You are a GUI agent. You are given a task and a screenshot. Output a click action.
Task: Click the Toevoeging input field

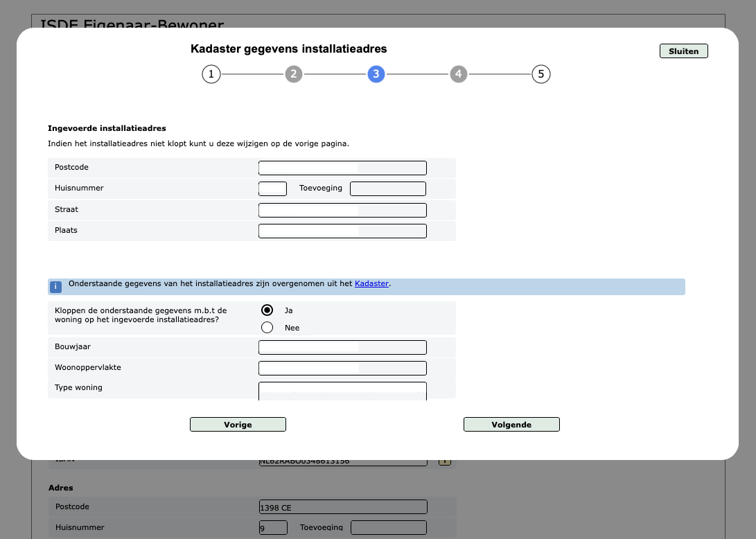(387, 188)
